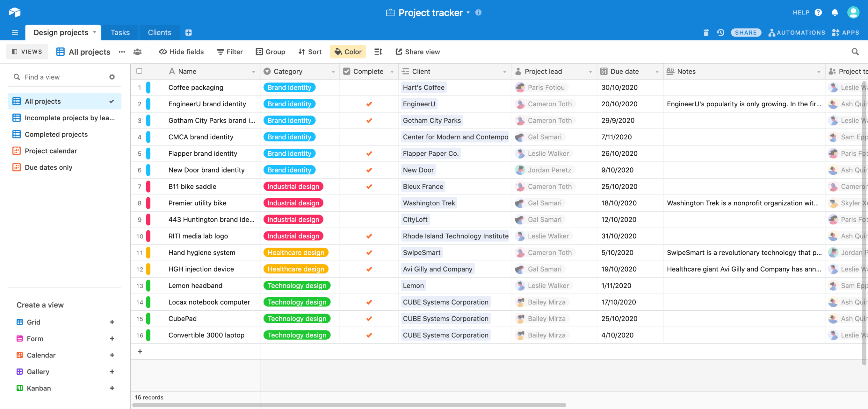Image resolution: width=868 pixels, height=409 pixels.
Task: Open the Design projects table dropdown
Action: pos(94,32)
